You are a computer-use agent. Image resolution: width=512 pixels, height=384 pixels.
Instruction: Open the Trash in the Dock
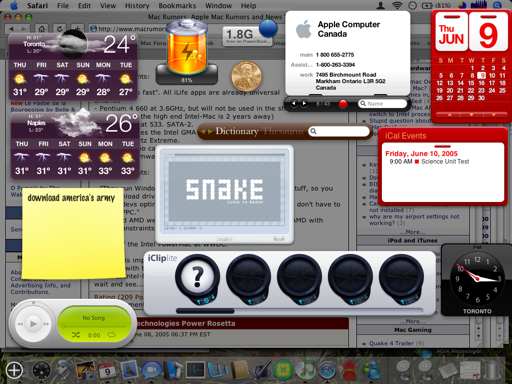(492, 370)
